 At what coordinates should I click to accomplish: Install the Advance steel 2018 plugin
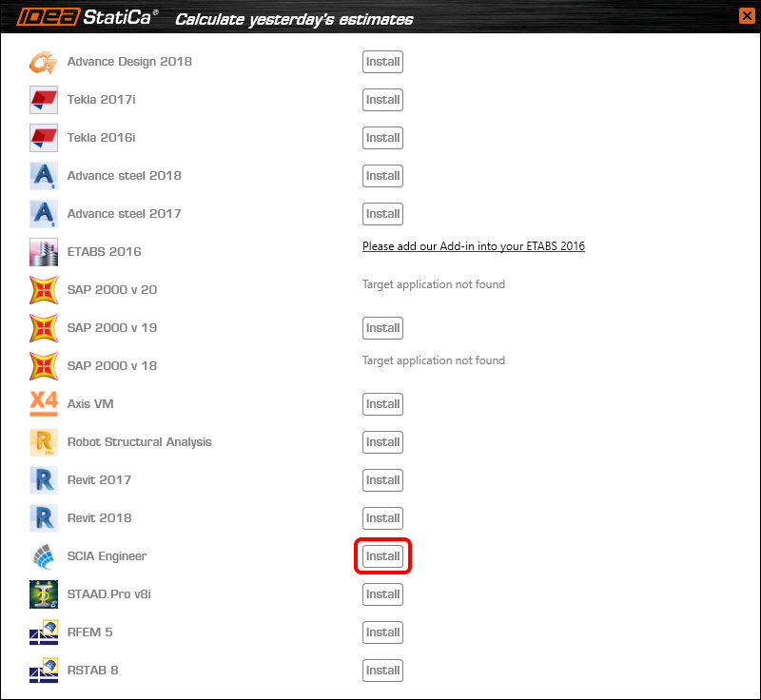tap(382, 176)
